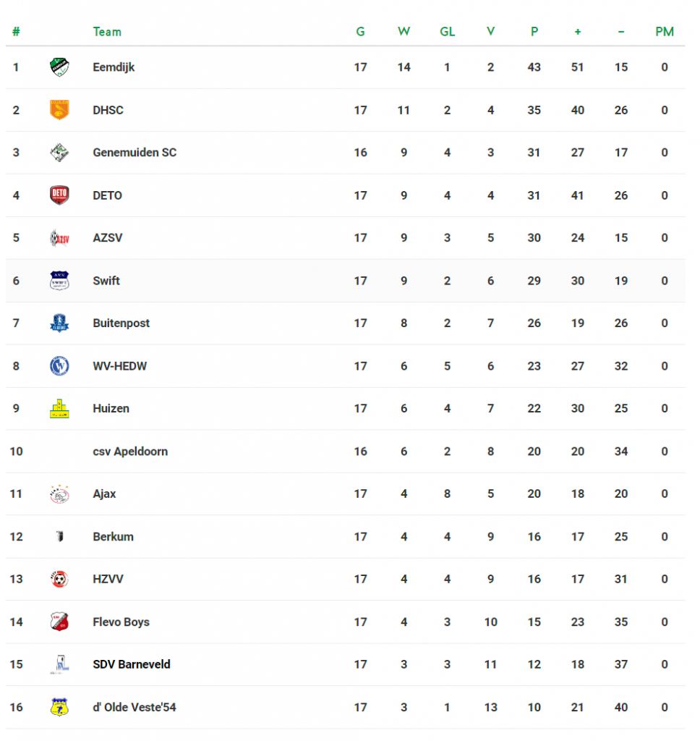Screen dimensions: 700x741
Task: Click the Team column header
Action: pos(107,32)
